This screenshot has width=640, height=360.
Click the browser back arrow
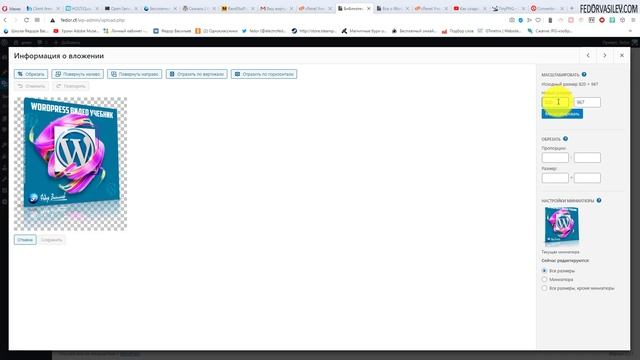tap(5, 20)
